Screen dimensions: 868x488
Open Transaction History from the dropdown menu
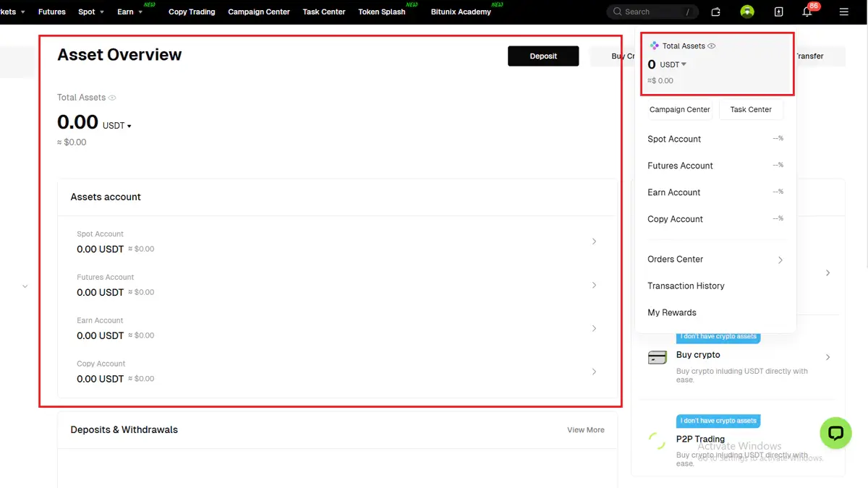tap(686, 286)
